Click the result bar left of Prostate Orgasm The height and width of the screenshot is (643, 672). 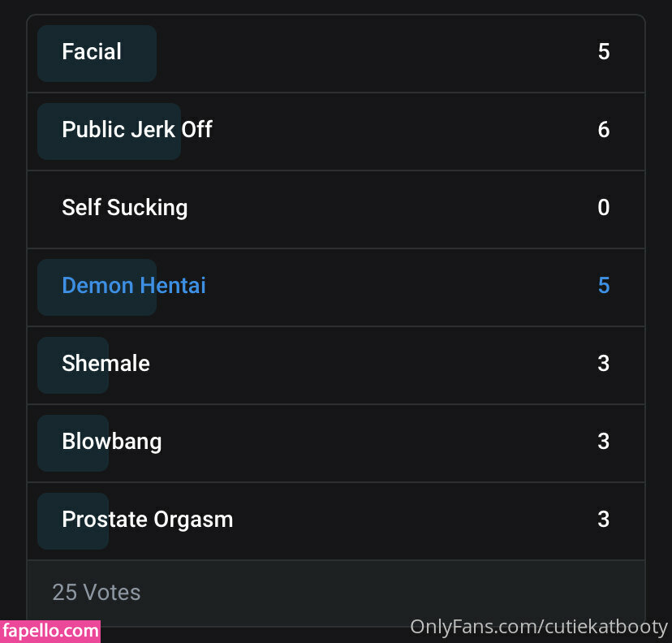click(x=49, y=521)
